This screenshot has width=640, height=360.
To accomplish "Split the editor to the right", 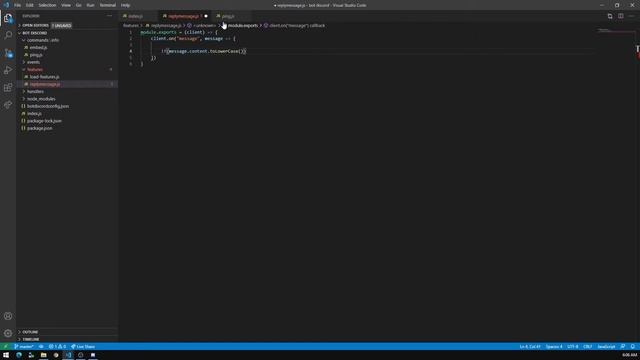I will [x=620, y=16].
